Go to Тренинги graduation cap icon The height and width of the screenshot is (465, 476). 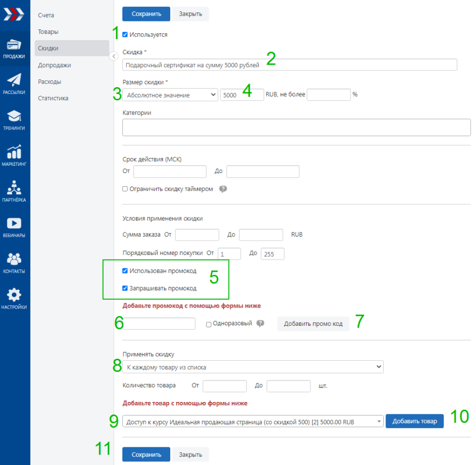click(x=14, y=116)
